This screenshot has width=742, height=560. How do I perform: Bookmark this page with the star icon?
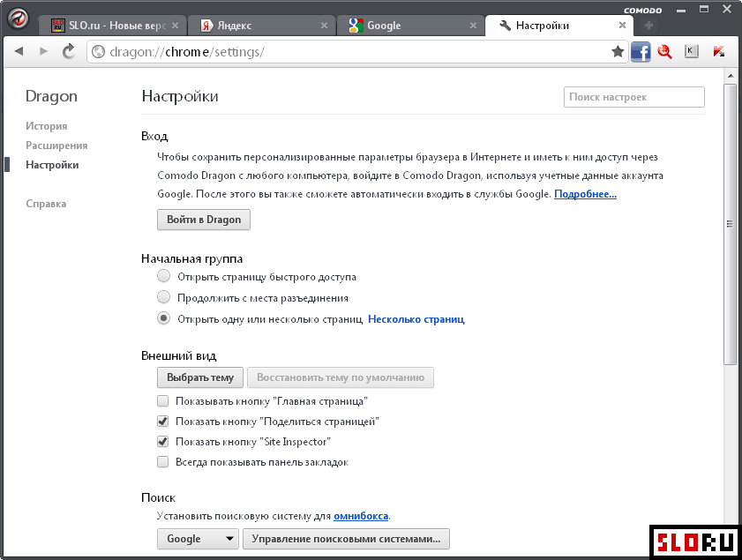coord(618,51)
